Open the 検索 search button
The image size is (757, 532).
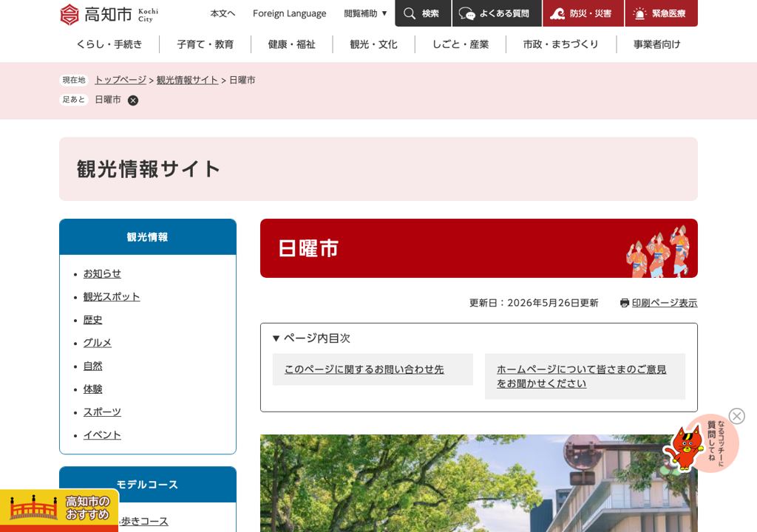423,13
